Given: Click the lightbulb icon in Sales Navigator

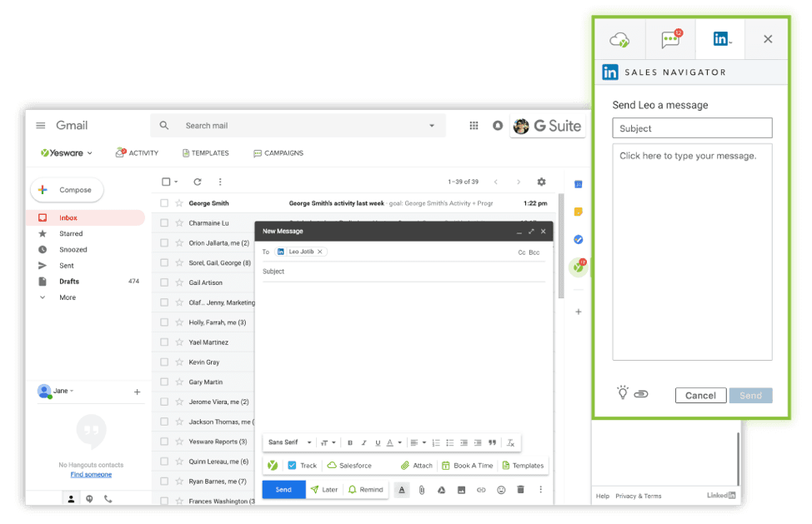Looking at the screenshot, I should [622, 392].
